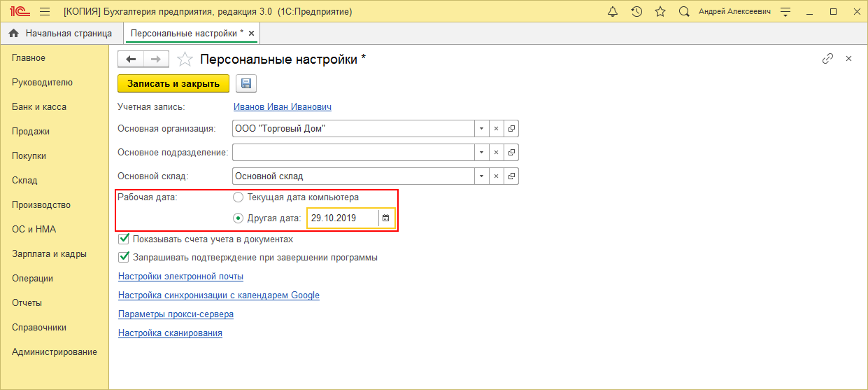The height and width of the screenshot is (390, 868).
Task: Expand Основное подразделение dropdown list
Action: click(481, 152)
